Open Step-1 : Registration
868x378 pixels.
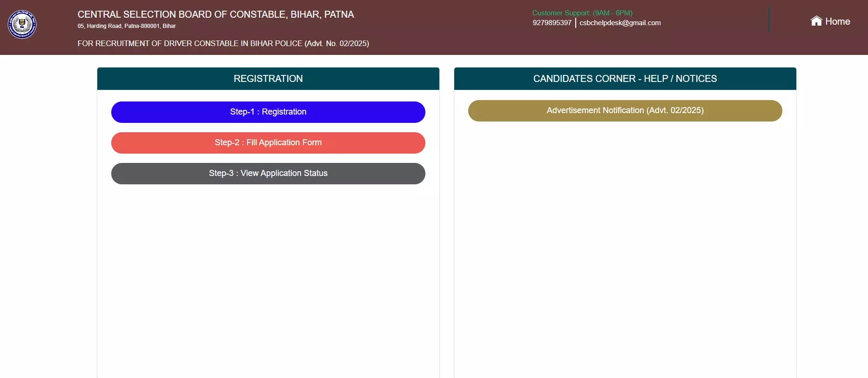tap(268, 112)
